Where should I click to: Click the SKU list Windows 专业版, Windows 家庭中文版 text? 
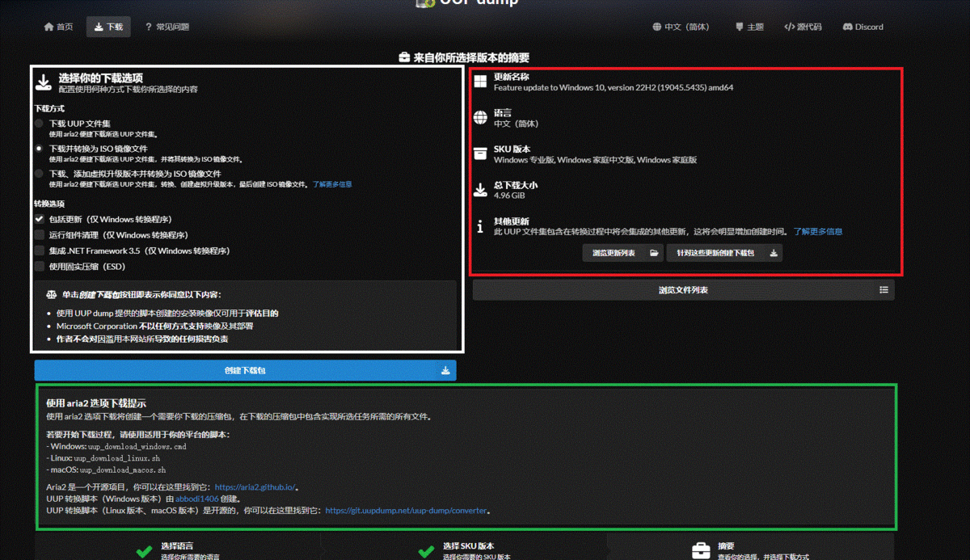[595, 160]
